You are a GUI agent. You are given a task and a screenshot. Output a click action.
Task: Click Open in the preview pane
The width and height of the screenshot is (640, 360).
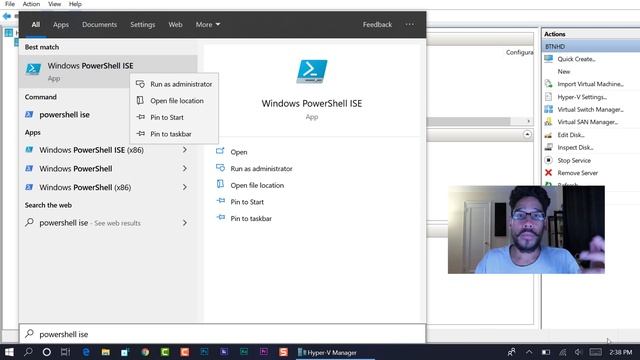coord(239,152)
